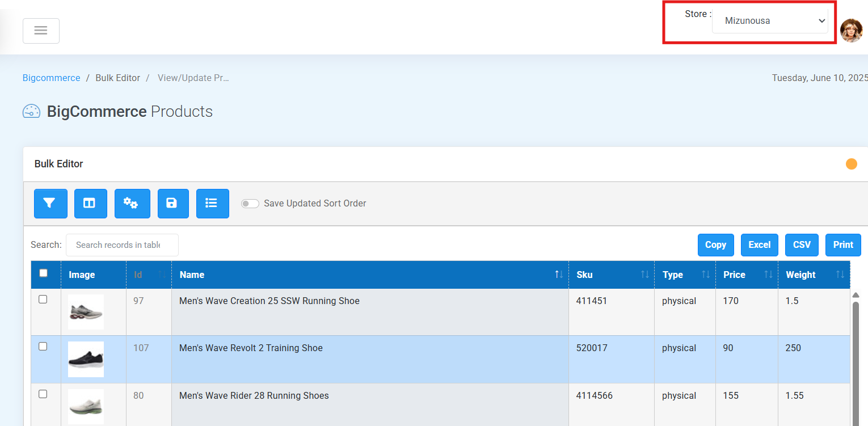The image size is (868, 426).
Task: Sort the table by Type column arrows
Action: [706, 275]
